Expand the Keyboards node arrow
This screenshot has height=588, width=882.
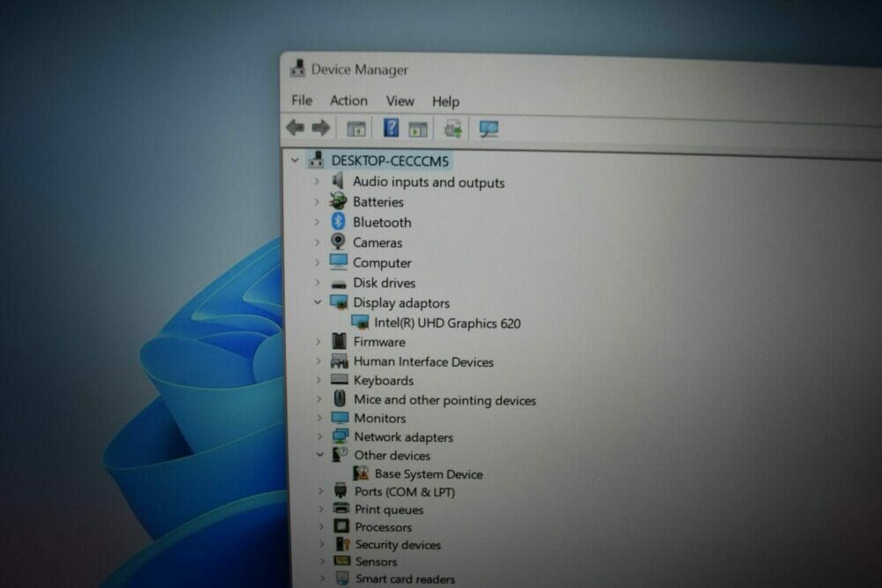[x=318, y=380]
